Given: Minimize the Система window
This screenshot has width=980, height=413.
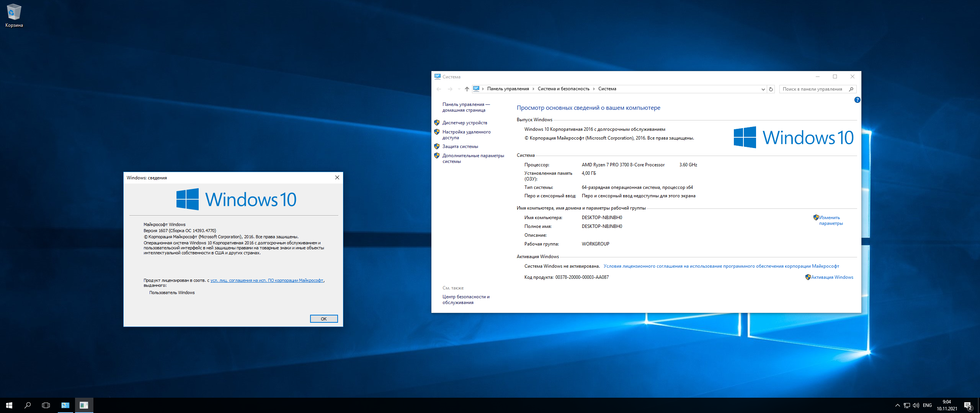Looking at the screenshot, I should 818,76.
